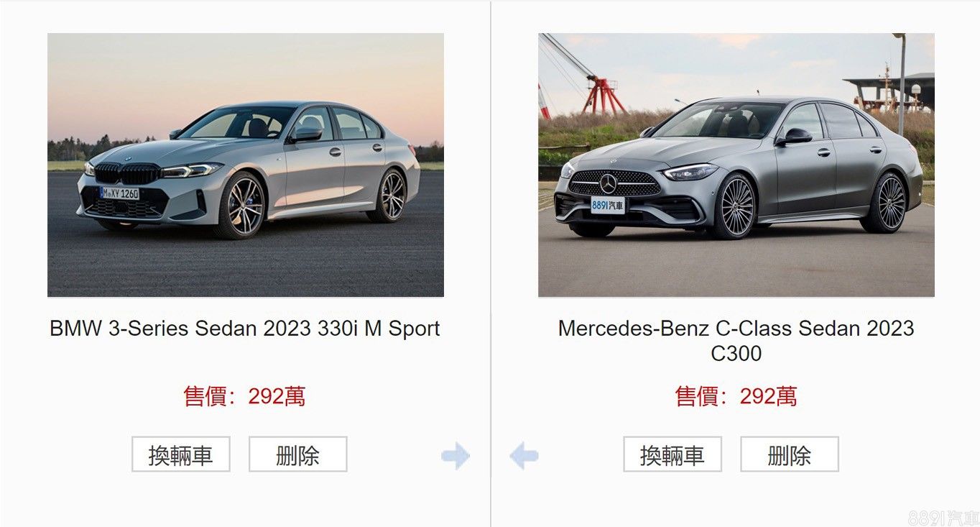Open the Mercedes-Benz C-Class car photo
The width and height of the screenshot is (980, 527).
pos(736,165)
